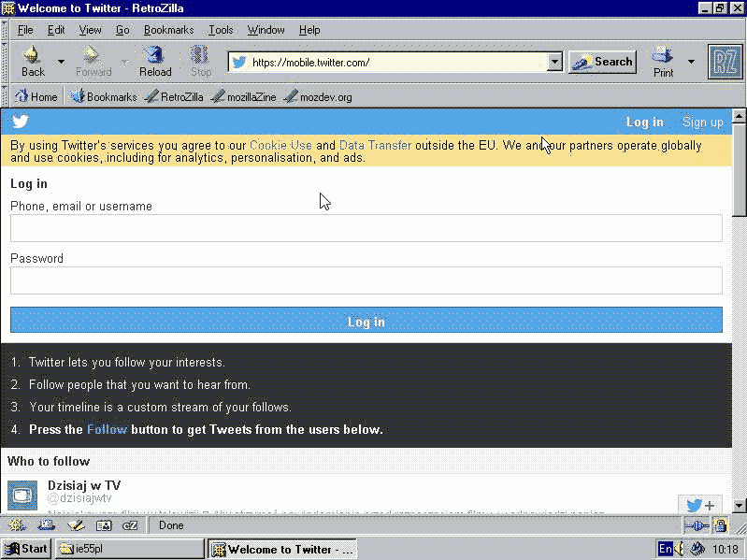The height and width of the screenshot is (560, 747).
Task: Open the Help menu
Action: point(309,30)
